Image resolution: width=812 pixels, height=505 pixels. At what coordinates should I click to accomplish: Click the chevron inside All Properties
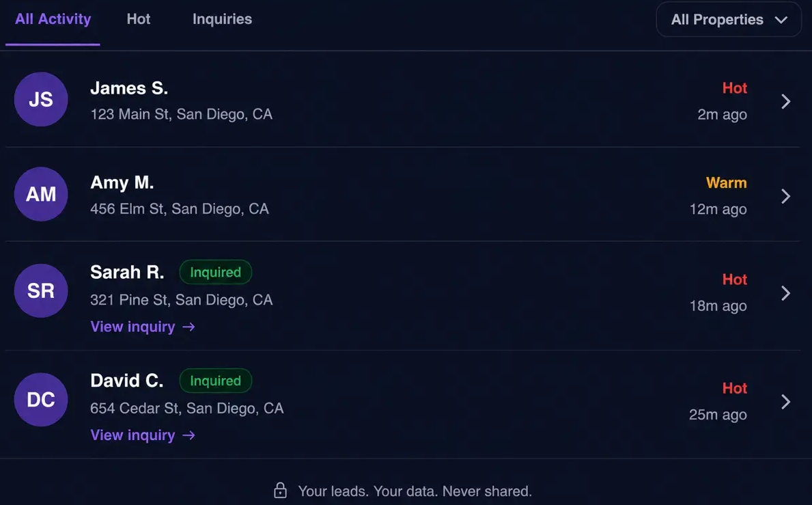(x=781, y=21)
